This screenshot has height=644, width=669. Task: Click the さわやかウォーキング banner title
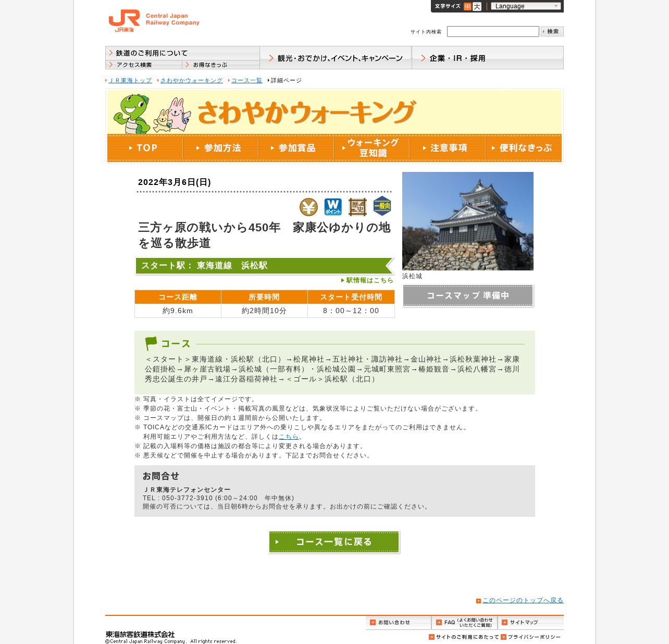click(x=307, y=112)
